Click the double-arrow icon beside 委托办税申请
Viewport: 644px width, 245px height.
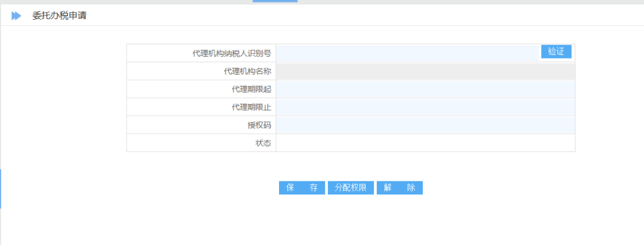point(16,16)
